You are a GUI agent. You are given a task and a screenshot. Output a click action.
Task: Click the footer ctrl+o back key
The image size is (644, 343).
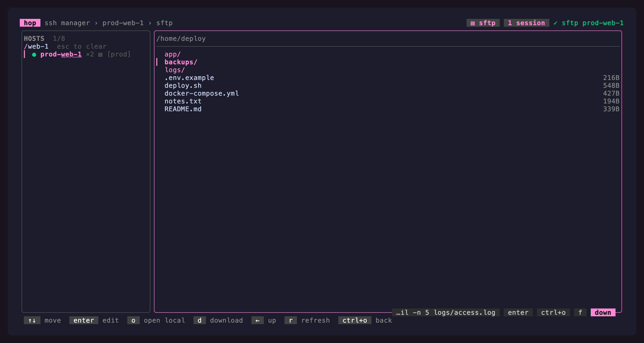point(355,320)
